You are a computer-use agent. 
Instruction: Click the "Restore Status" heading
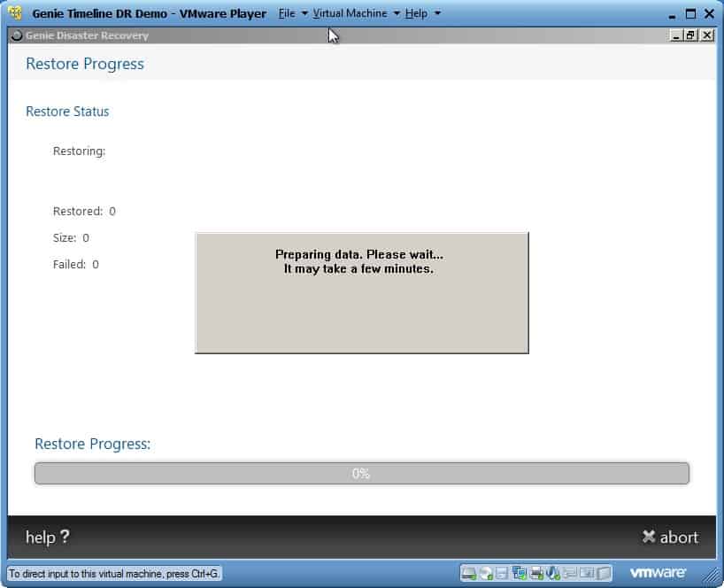coord(67,112)
